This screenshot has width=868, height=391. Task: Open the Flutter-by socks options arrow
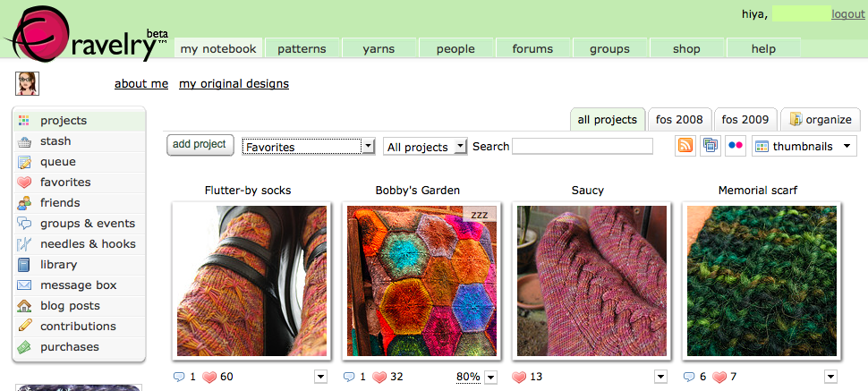(321, 378)
